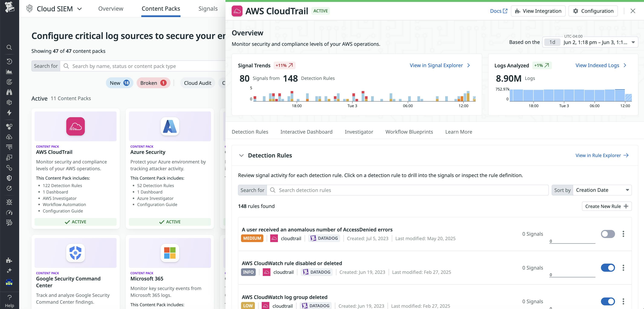Go to the Signals tab
644x309 pixels.
tap(208, 9)
